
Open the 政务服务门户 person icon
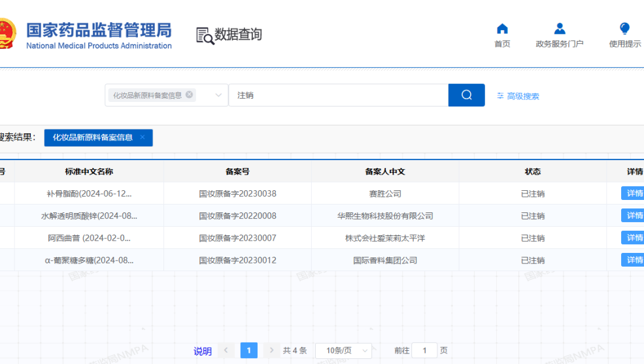[559, 29]
